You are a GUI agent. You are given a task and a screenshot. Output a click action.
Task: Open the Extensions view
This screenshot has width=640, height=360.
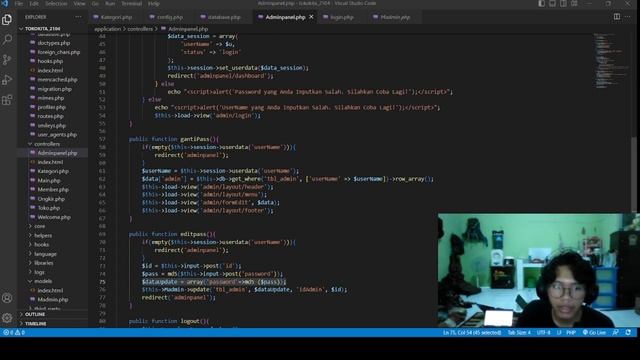[7, 100]
